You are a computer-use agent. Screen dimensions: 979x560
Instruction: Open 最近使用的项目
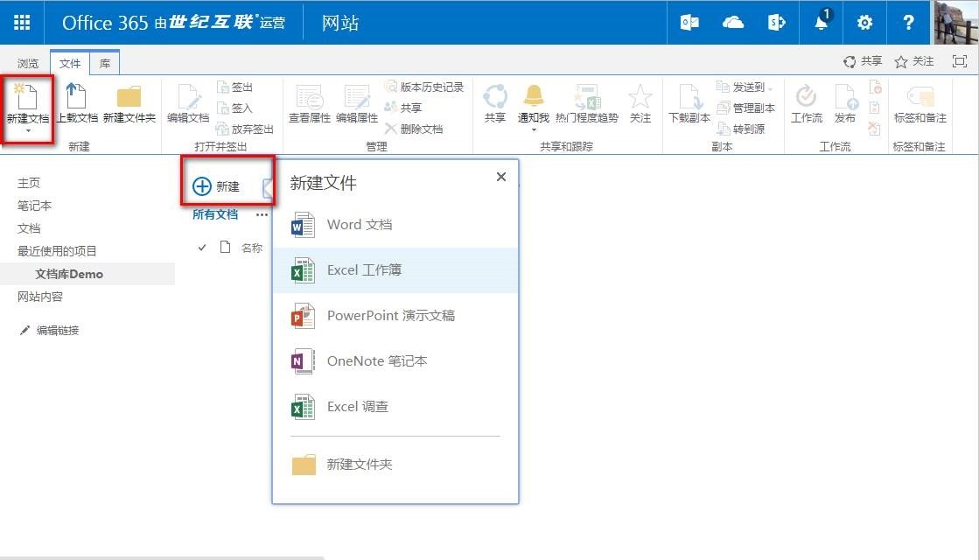pos(57,251)
